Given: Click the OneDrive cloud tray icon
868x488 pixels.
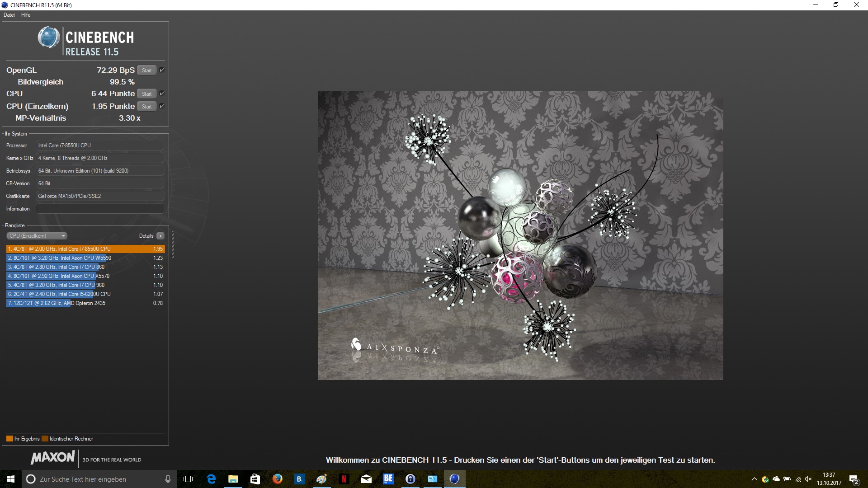Looking at the screenshot, I should pyautogui.click(x=776, y=479).
